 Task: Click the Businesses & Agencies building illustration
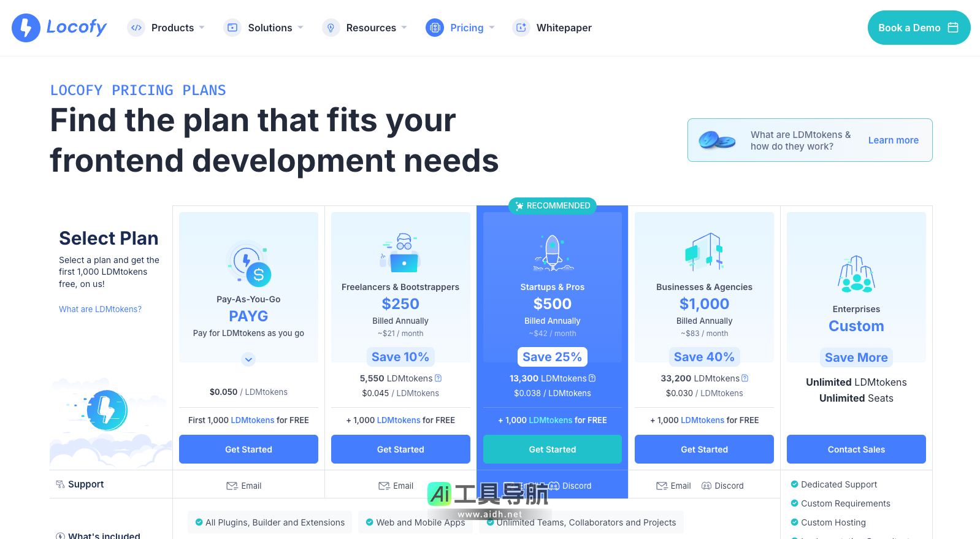tap(704, 251)
